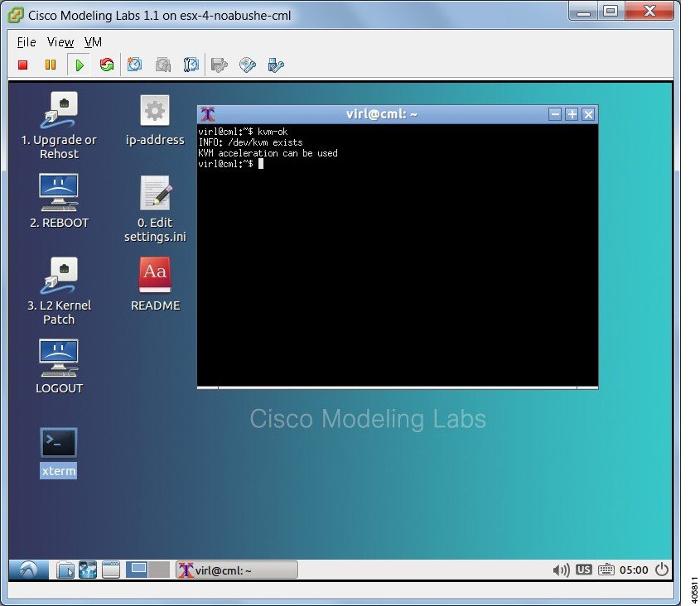Power on the VM with the green play button

80,65
